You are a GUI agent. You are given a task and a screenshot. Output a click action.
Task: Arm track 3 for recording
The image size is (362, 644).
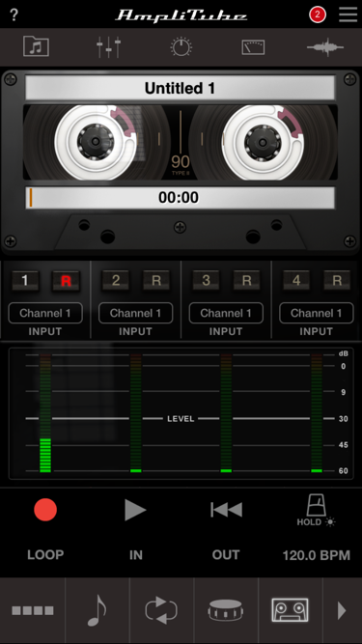pos(247,281)
